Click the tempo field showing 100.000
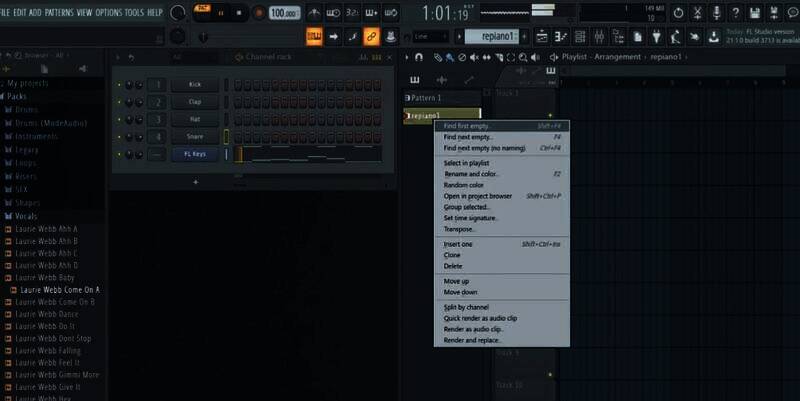 click(x=285, y=13)
